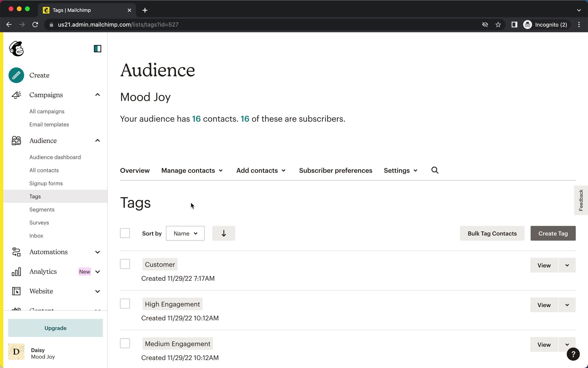588x368 pixels.
Task: Open the browser side panel icon
Action: [514, 25]
